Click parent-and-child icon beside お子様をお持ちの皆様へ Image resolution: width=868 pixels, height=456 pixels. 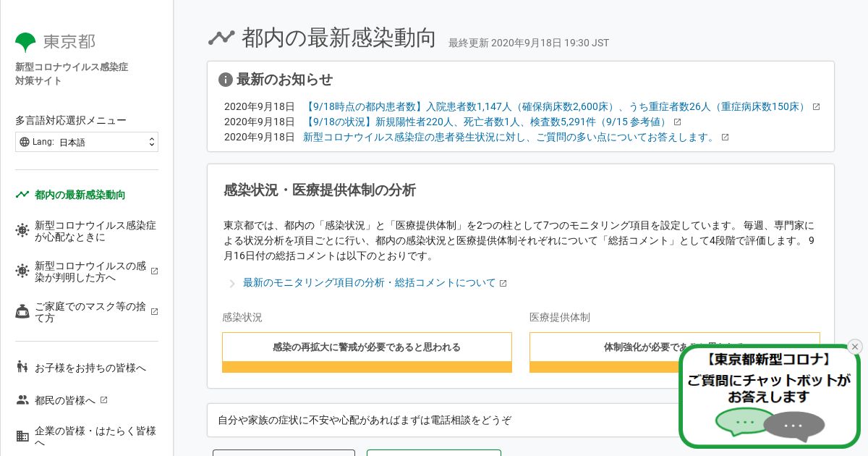tap(22, 368)
